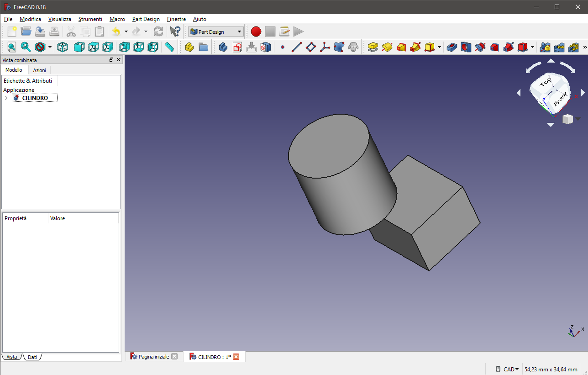This screenshot has height=375, width=588.
Task: Click the Mirrored transformation icon
Action: pos(545,47)
